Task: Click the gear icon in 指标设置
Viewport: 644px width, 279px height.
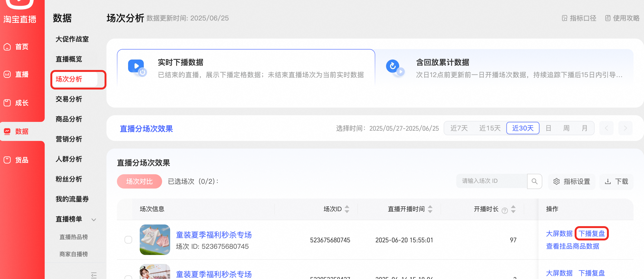Action: tap(556, 181)
